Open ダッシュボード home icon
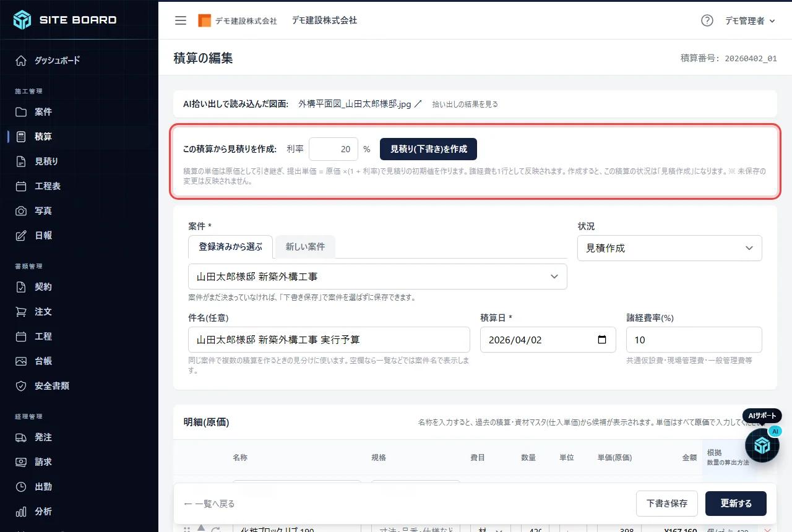Screen dimensions: 792x532 click(21, 61)
